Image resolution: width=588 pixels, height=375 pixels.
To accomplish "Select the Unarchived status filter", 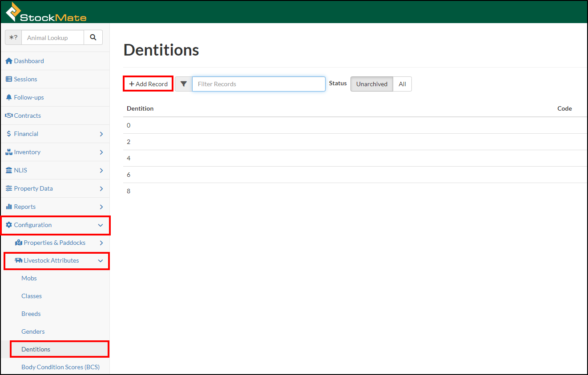I will coord(371,84).
